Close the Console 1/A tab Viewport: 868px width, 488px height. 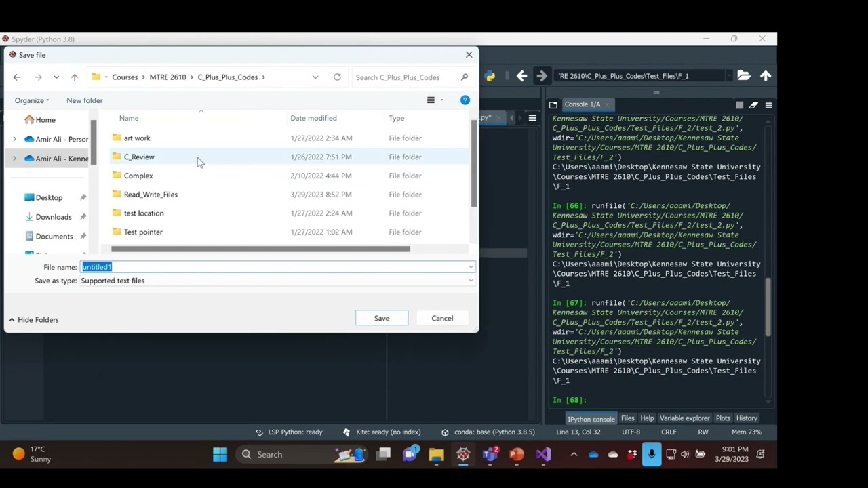click(x=608, y=104)
